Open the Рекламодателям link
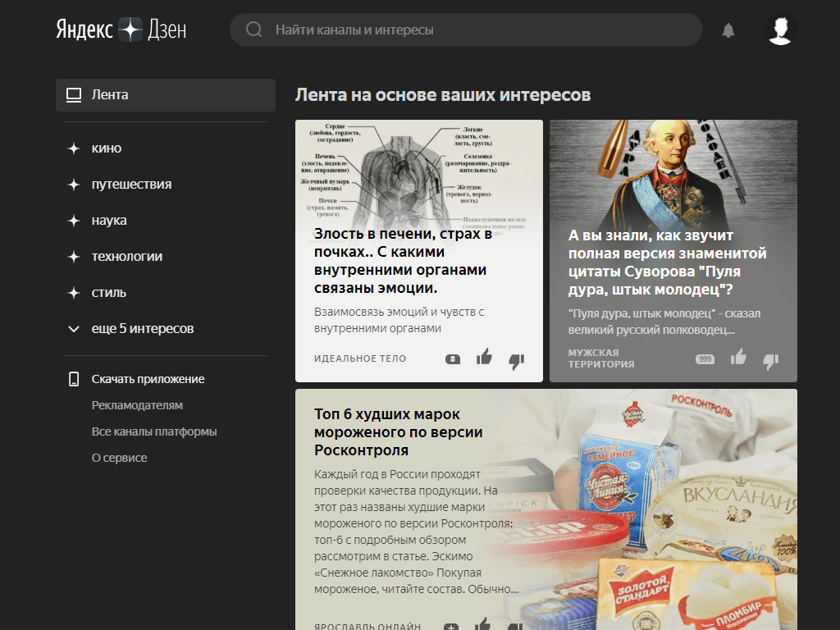The width and height of the screenshot is (840, 630). coord(137,405)
